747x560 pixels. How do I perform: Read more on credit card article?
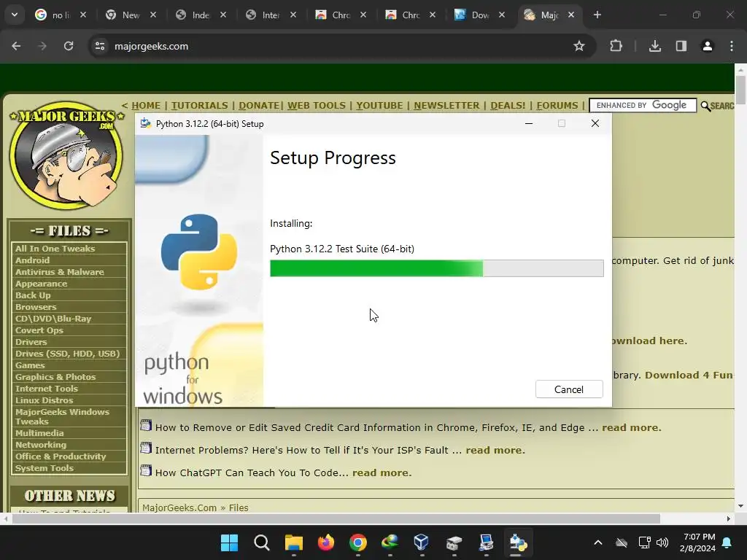632,427
